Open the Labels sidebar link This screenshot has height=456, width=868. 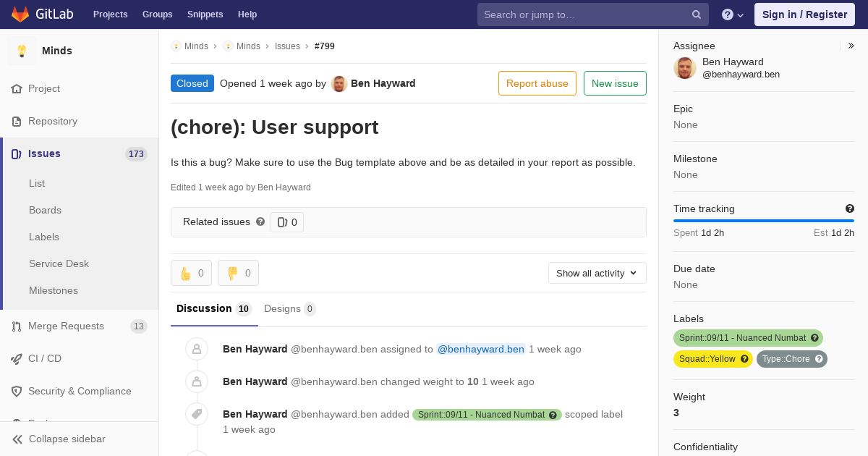coord(44,237)
